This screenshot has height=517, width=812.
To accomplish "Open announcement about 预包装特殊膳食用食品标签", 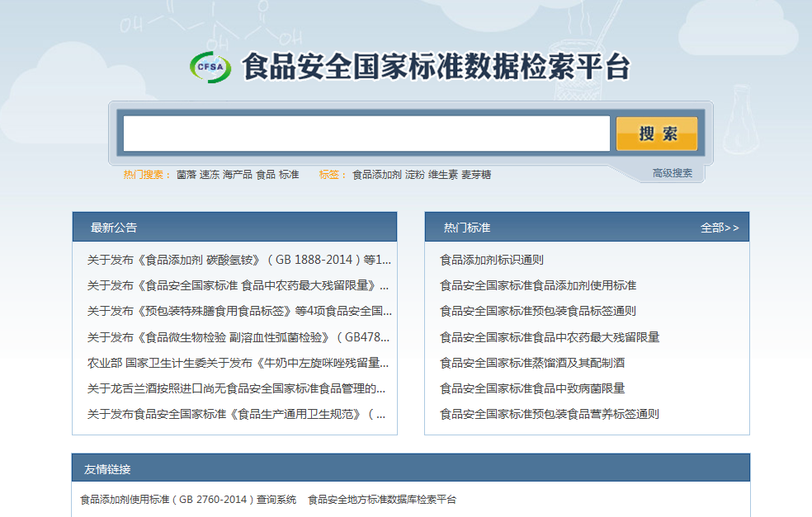I will click(239, 311).
